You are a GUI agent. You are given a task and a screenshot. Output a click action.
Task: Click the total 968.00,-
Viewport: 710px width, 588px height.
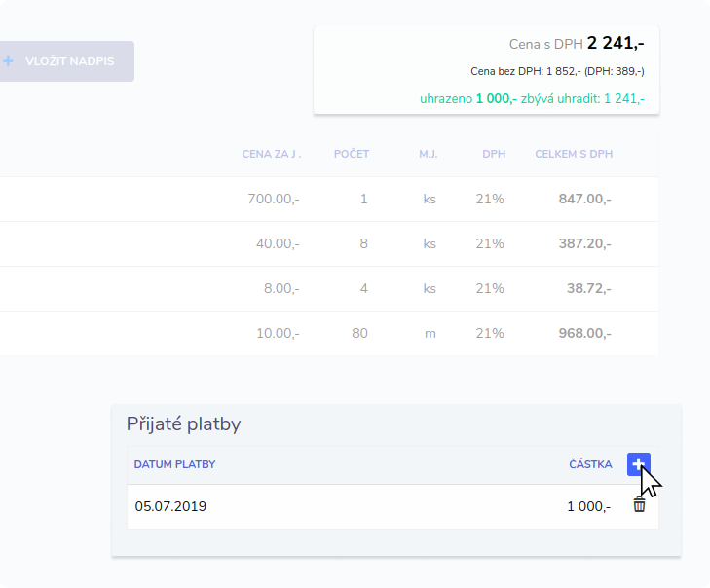coord(584,333)
